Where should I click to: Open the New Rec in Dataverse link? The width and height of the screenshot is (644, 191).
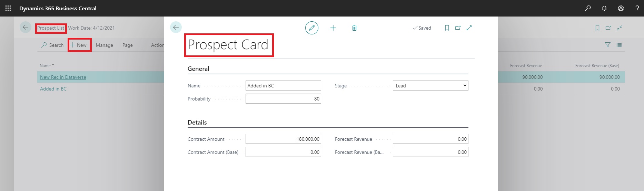tap(63, 77)
